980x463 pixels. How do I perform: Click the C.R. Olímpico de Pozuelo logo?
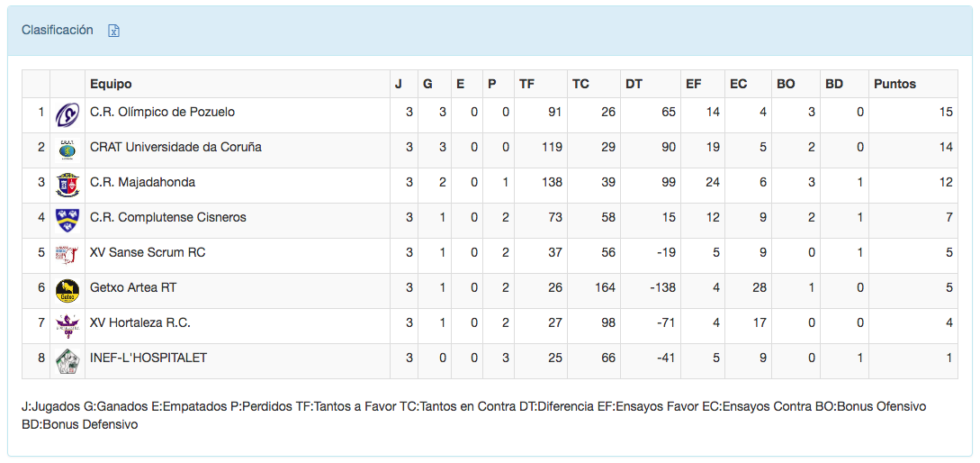click(x=67, y=114)
